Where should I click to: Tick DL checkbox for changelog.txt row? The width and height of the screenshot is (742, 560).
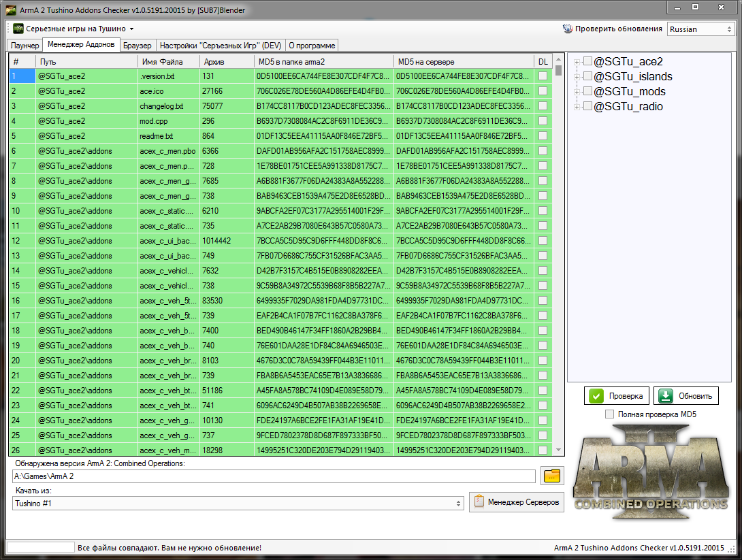click(x=543, y=106)
